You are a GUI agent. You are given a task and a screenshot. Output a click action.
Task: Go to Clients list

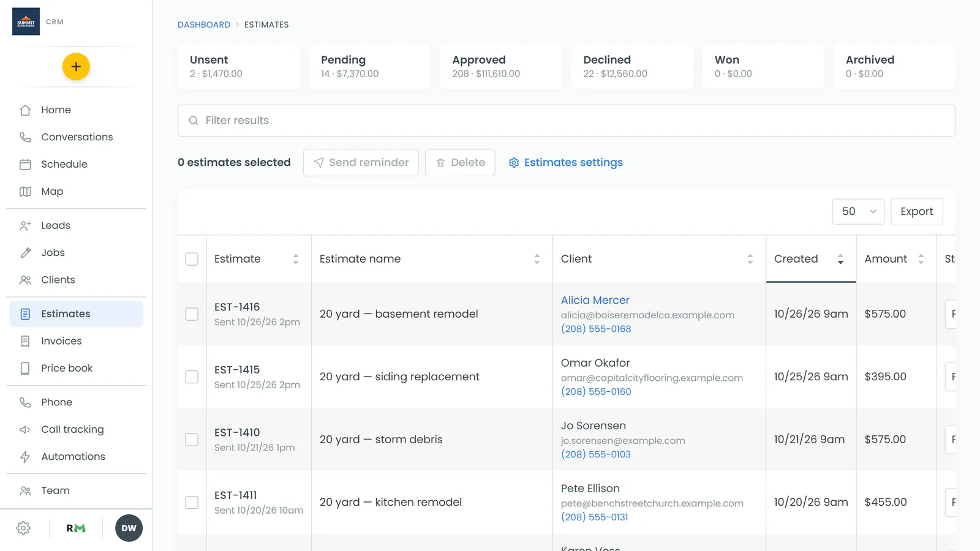(x=76, y=280)
